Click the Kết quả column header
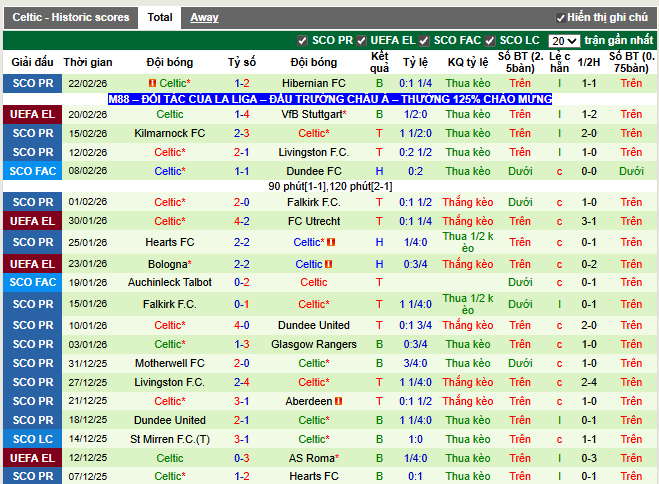 point(380,62)
